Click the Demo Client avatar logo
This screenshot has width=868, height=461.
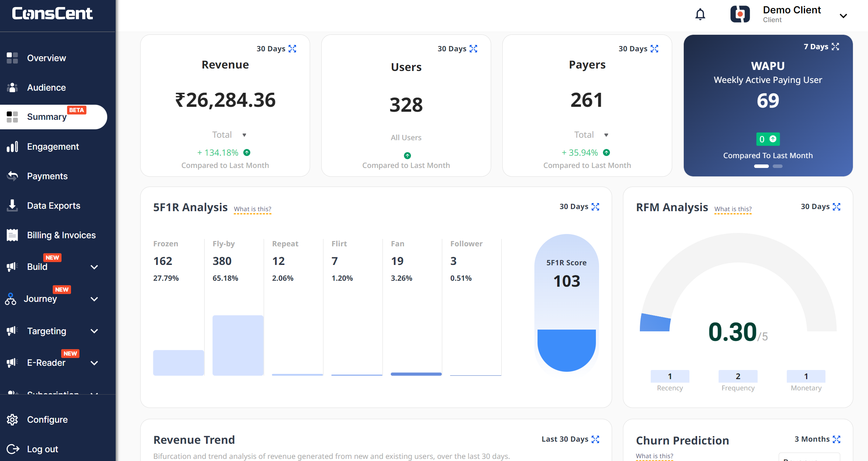(740, 14)
